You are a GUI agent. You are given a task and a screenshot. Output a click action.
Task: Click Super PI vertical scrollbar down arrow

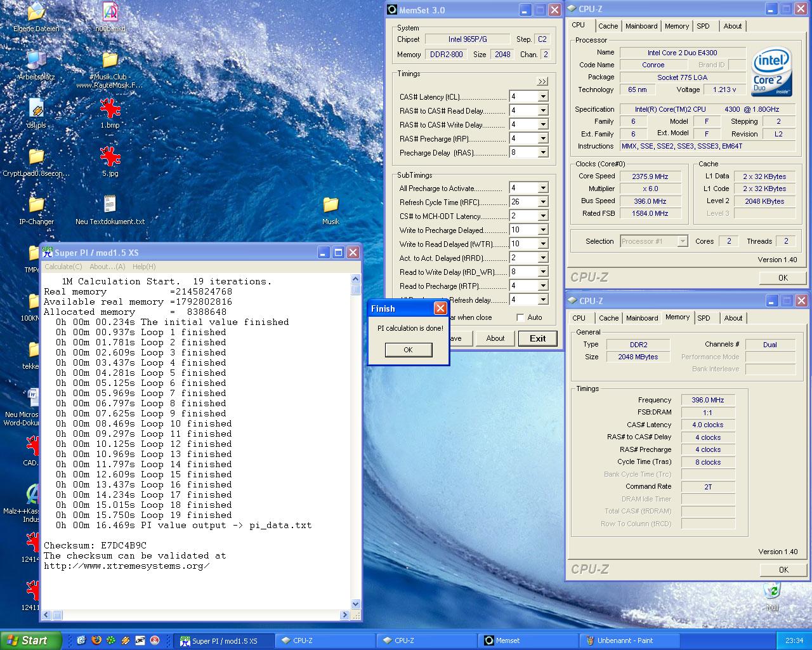(x=355, y=604)
